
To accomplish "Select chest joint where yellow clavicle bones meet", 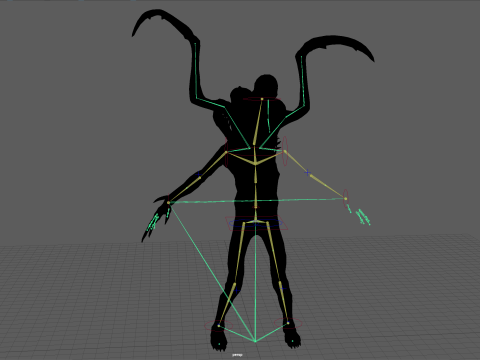I will (255, 164).
